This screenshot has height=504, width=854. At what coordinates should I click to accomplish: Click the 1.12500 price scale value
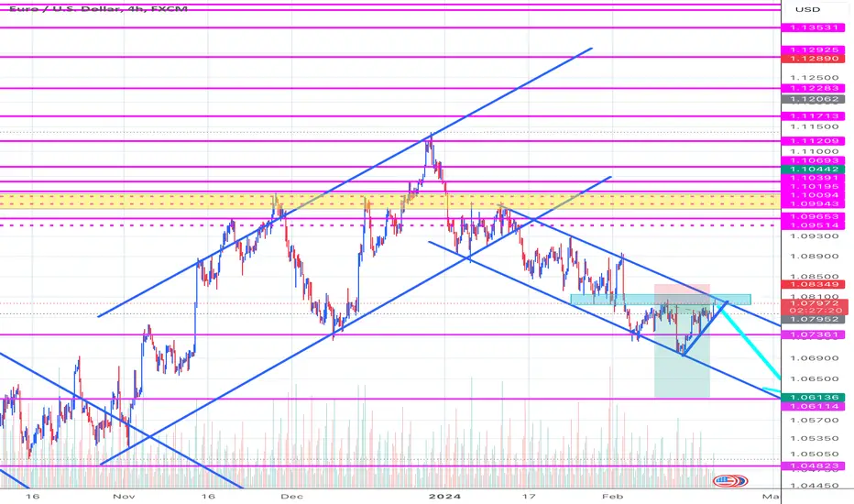815,77
